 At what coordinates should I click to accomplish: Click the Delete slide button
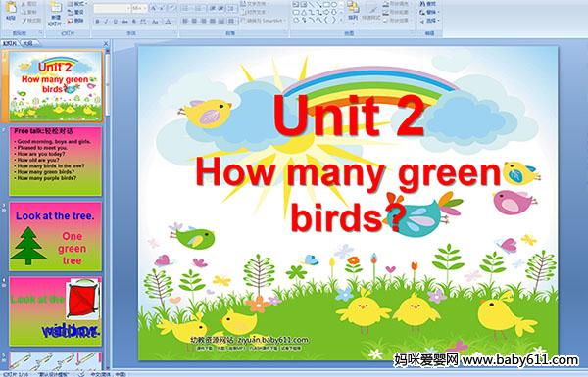[75, 21]
